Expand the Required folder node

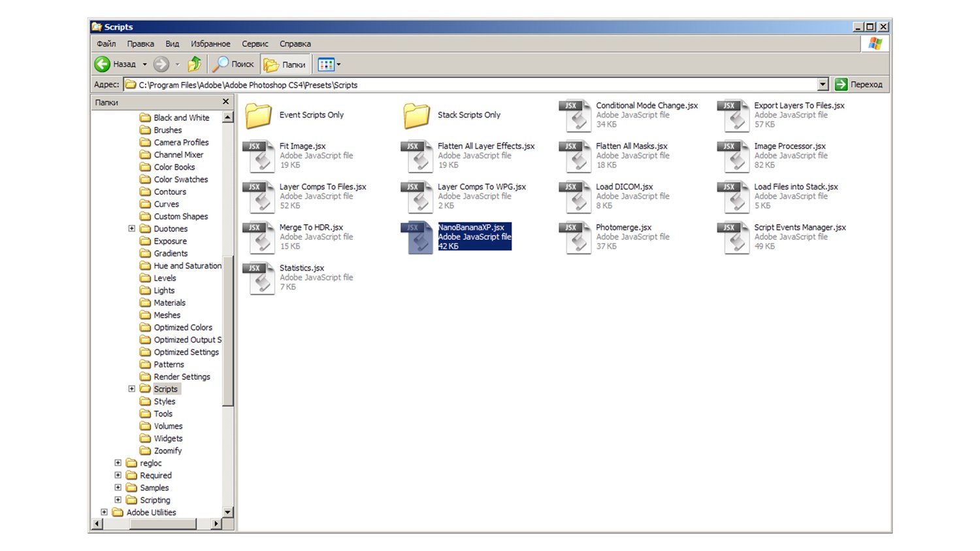(118, 475)
